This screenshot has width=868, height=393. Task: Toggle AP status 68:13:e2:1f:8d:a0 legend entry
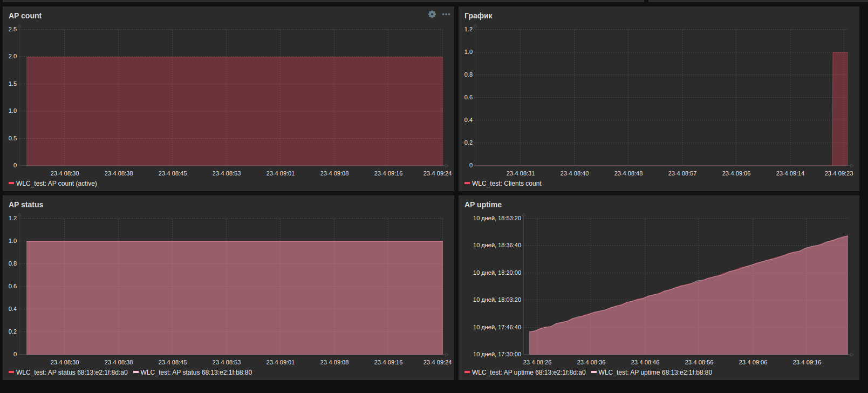72,372
